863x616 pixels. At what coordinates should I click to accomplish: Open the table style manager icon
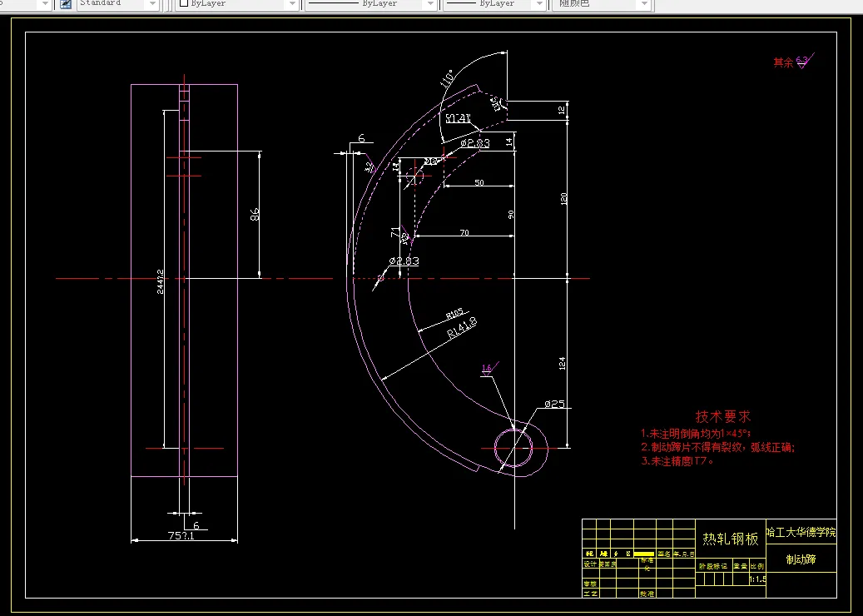point(66,4)
